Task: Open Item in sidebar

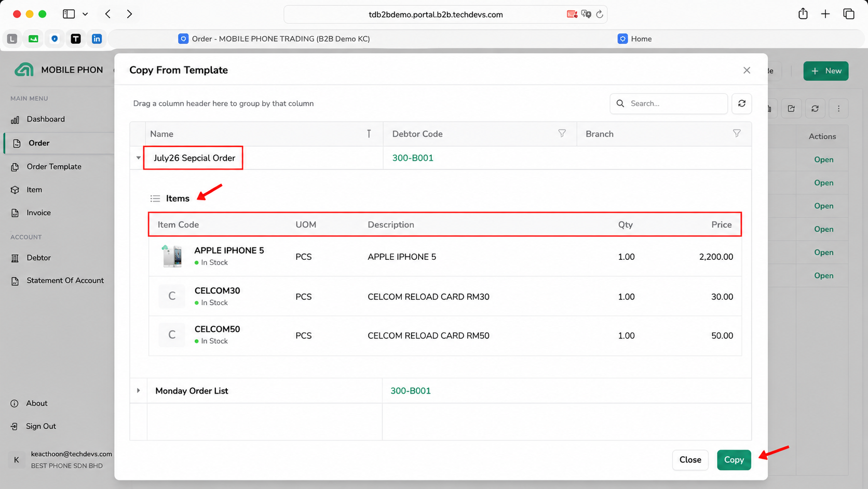Action: [x=34, y=190]
